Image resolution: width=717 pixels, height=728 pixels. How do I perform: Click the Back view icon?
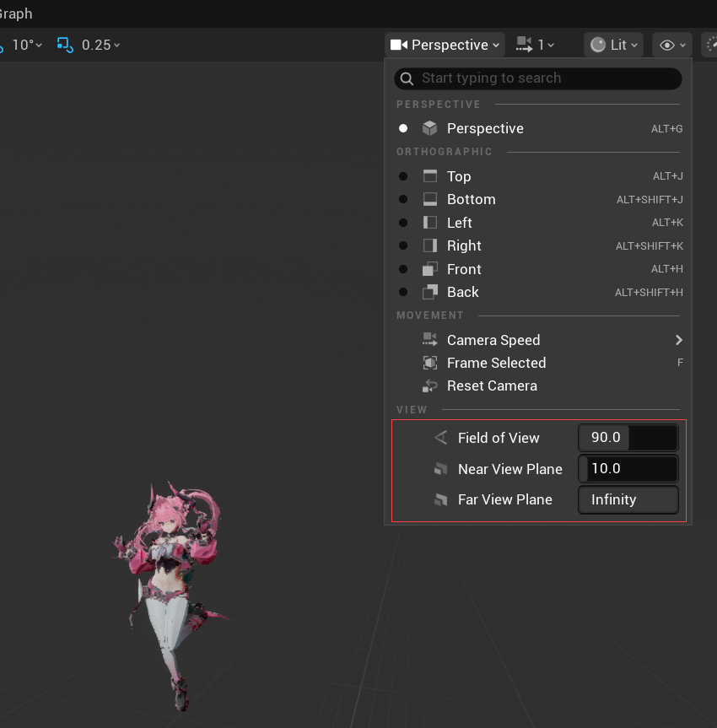click(x=430, y=292)
